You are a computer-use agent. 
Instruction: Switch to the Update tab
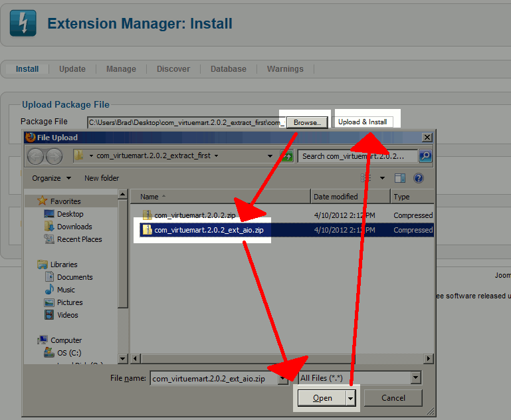point(72,69)
